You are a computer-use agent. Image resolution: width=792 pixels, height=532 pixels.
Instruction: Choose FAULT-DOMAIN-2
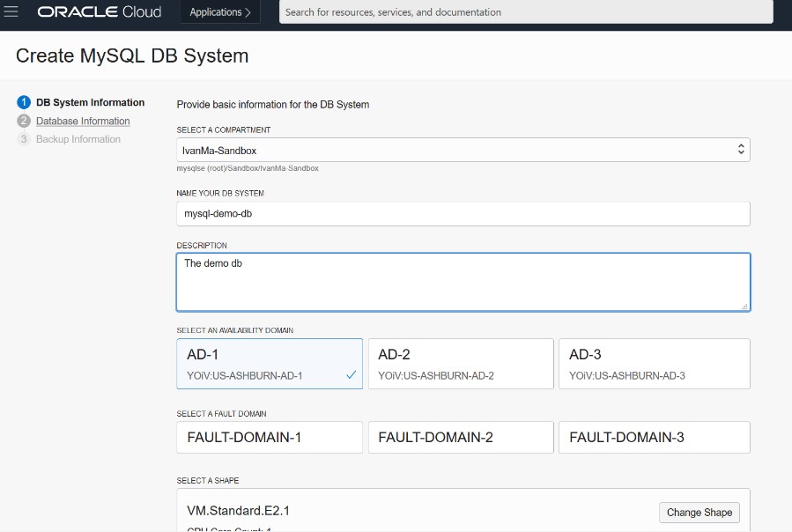coord(461,437)
